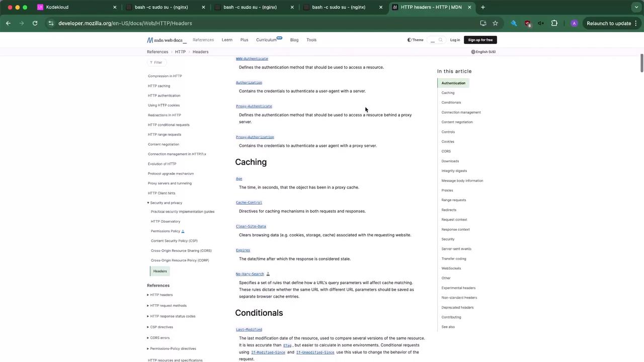Jump to See also in article outline
This screenshot has height=362, width=644.
pos(448,327)
